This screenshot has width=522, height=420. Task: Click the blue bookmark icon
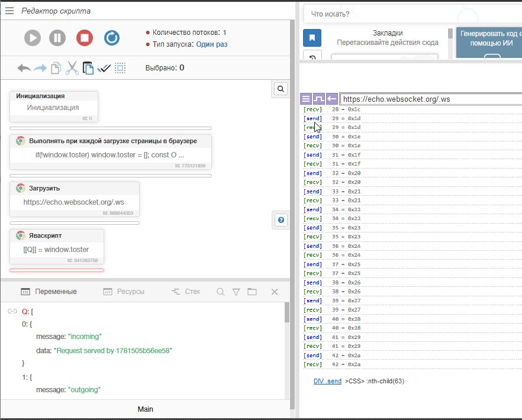tap(312, 38)
